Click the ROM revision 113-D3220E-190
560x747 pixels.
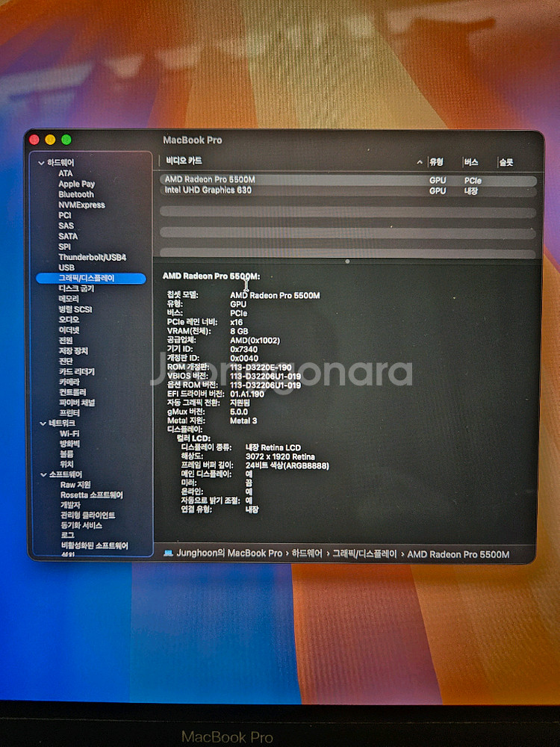(x=261, y=368)
